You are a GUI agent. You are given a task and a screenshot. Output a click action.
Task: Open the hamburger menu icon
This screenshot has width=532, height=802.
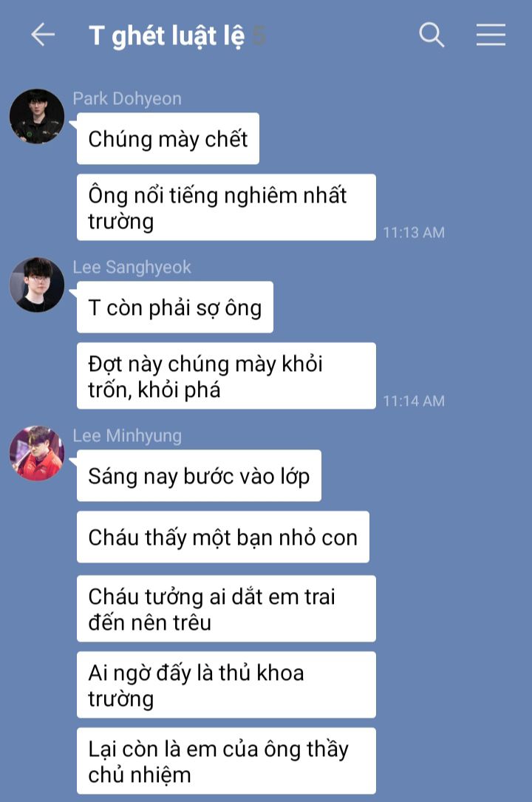point(491,35)
